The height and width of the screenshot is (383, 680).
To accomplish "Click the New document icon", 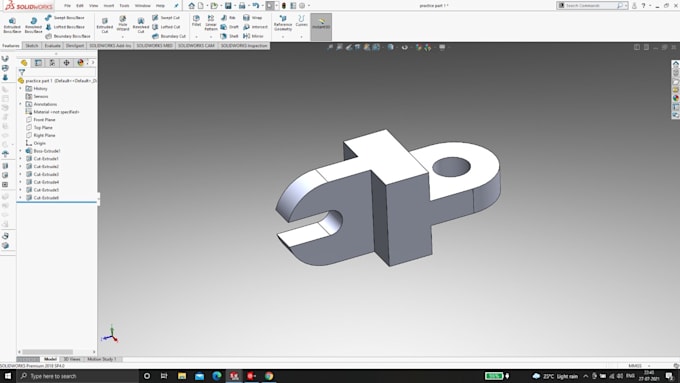I will tap(200, 6).
